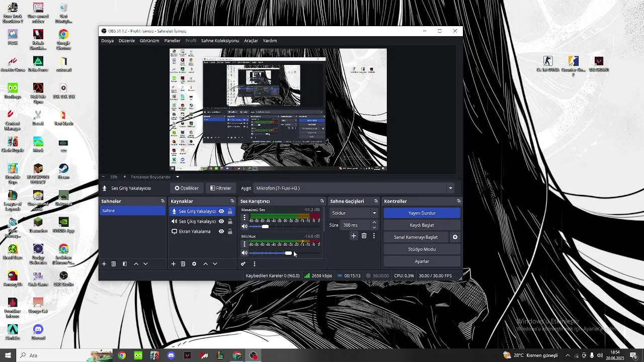Open Masaüstü Ses options three-dot menu
The height and width of the screenshot is (362, 644).
pos(245,218)
